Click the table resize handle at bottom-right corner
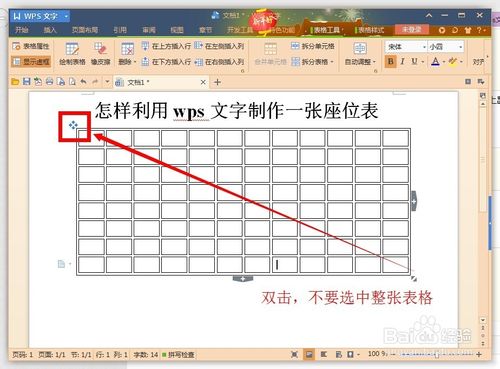Viewport: 500px width, 369px height. coord(414,279)
